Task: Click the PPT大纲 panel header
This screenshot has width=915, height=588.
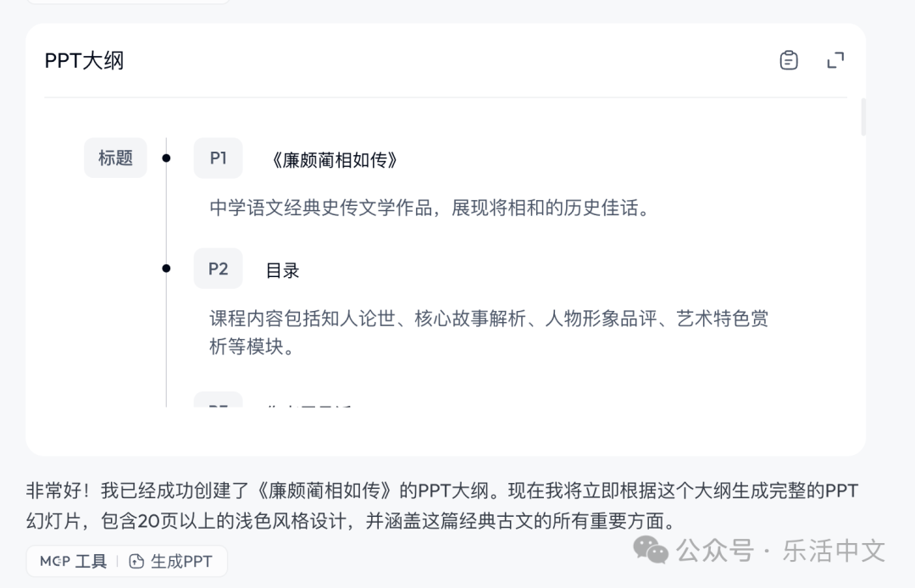Action: [85, 61]
